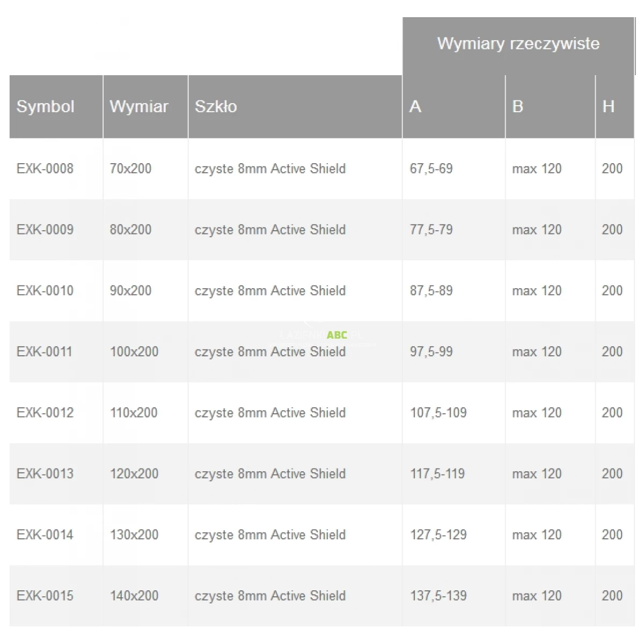Click the 107,5-109 value cell
Screen dimensions: 644x644
[x=438, y=413]
